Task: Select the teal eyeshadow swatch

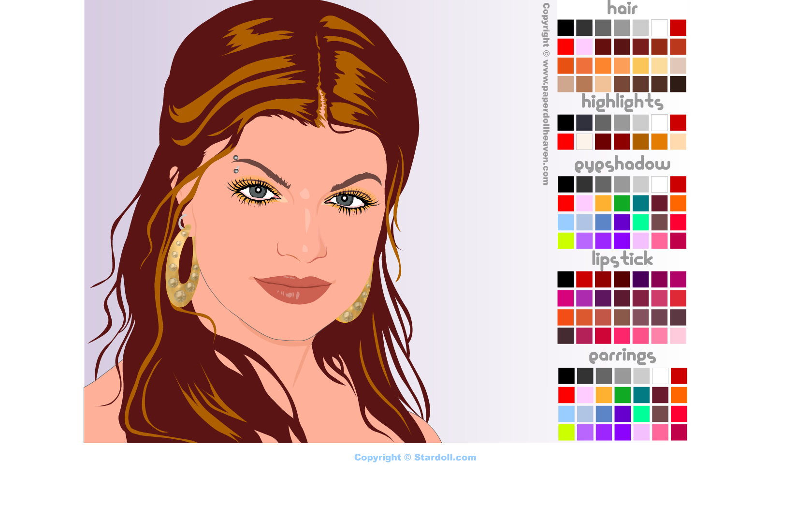Action: (x=641, y=204)
